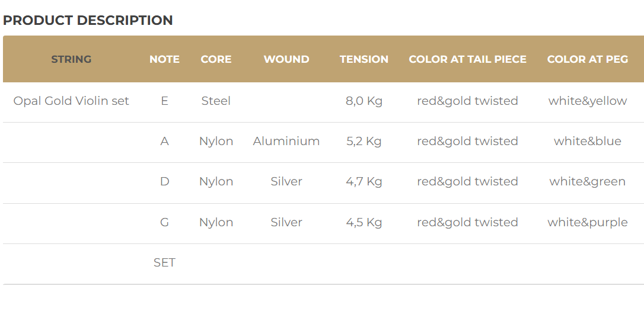
Task: Click the 4,5 Kg tension value
Action: tap(364, 222)
